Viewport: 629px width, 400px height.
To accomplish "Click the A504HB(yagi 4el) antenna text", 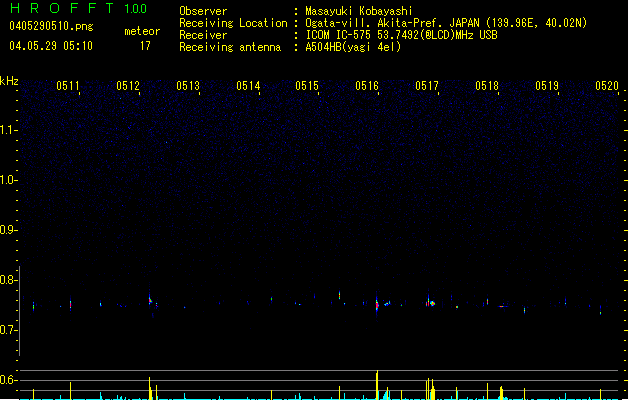I will click(353, 47).
